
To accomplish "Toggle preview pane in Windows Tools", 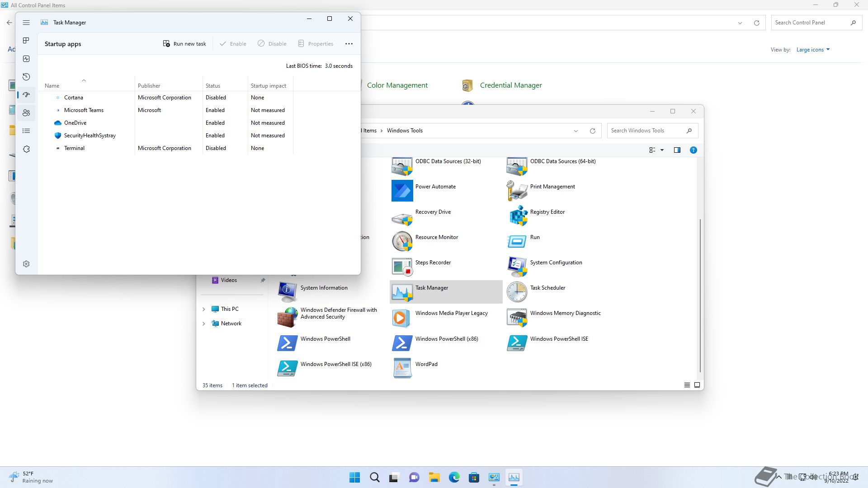I will pos(677,150).
